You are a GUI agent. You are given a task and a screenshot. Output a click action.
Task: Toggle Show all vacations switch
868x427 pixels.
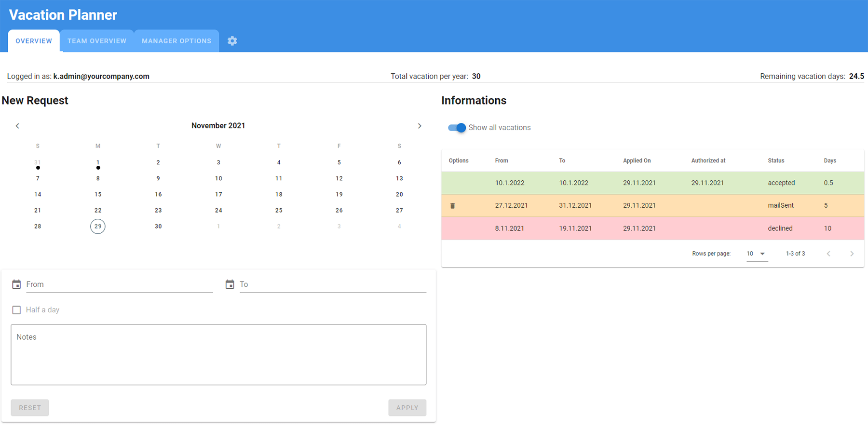(457, 128)
